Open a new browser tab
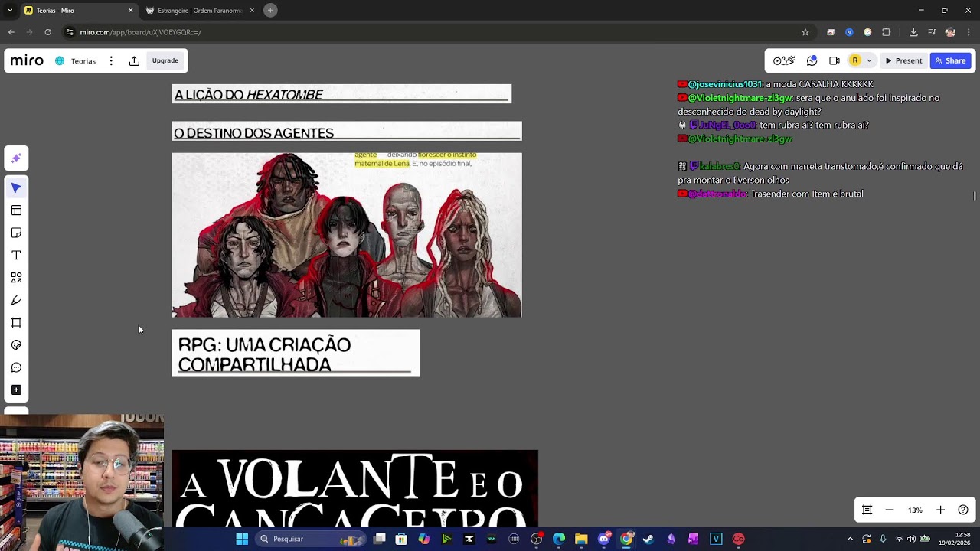 point(270,10)
